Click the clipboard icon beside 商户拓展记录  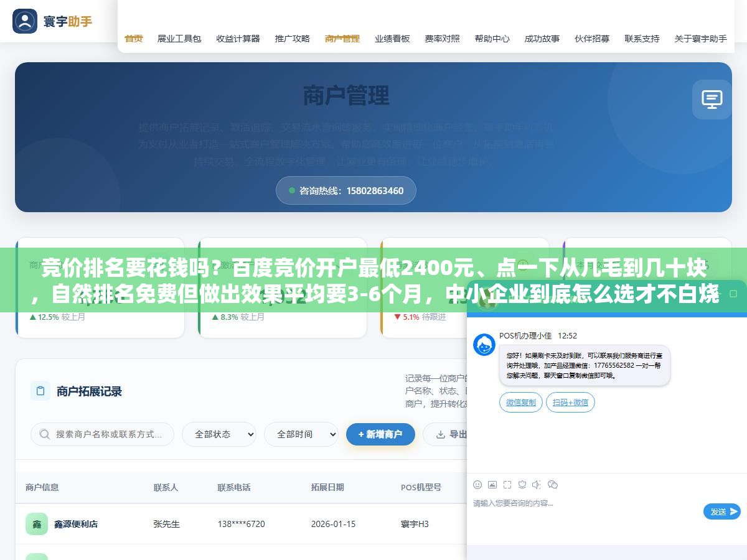click(40, 391)
